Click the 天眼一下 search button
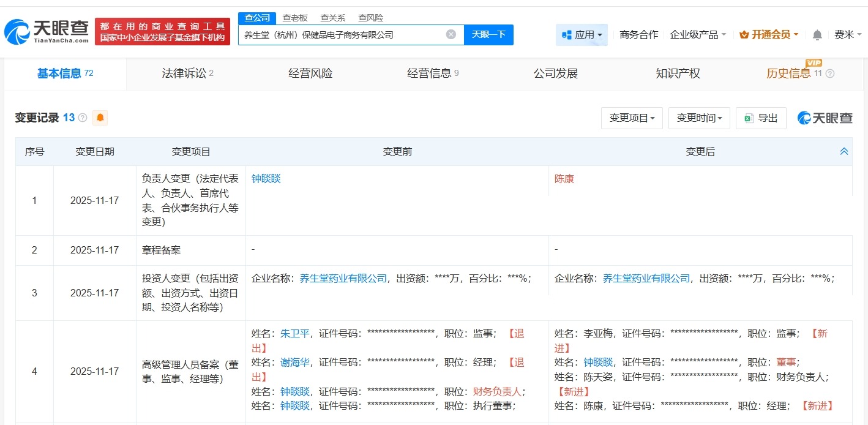 [488, 34]
